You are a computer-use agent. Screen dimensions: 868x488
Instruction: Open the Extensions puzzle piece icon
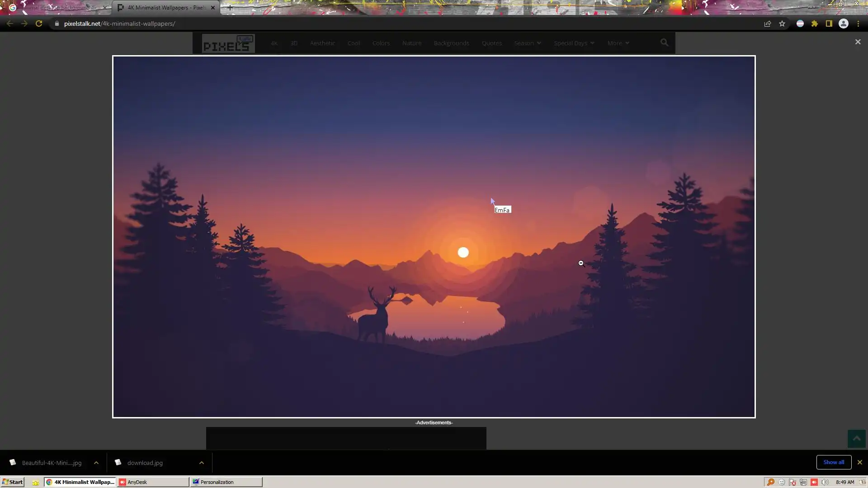[815, 23]
